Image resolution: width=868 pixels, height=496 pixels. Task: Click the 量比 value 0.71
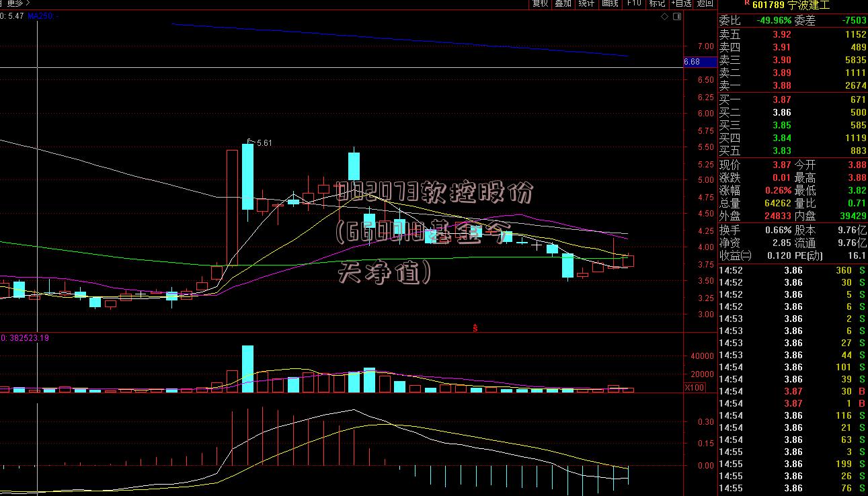point(857,203)
